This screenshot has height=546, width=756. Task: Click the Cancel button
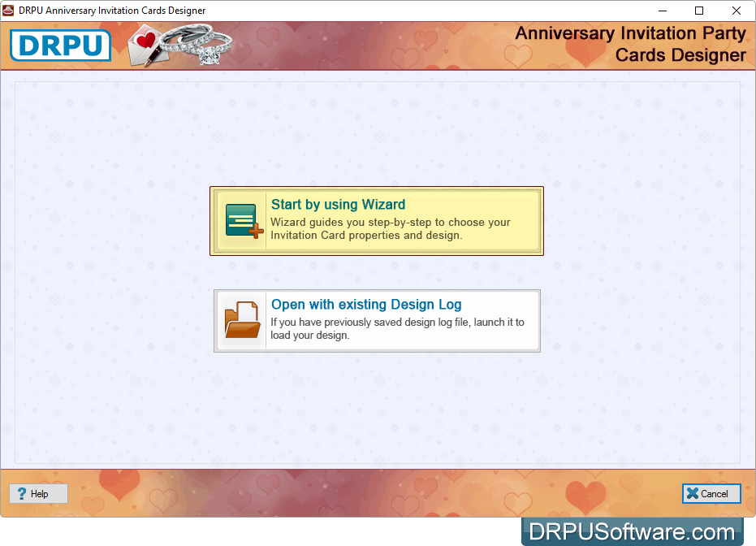coord(711,493)
